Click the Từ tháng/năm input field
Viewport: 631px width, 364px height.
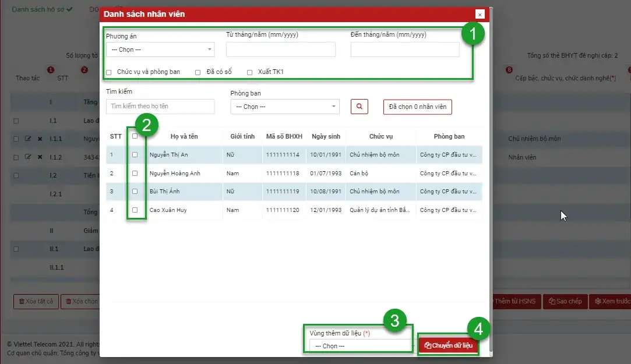(280, 50)
